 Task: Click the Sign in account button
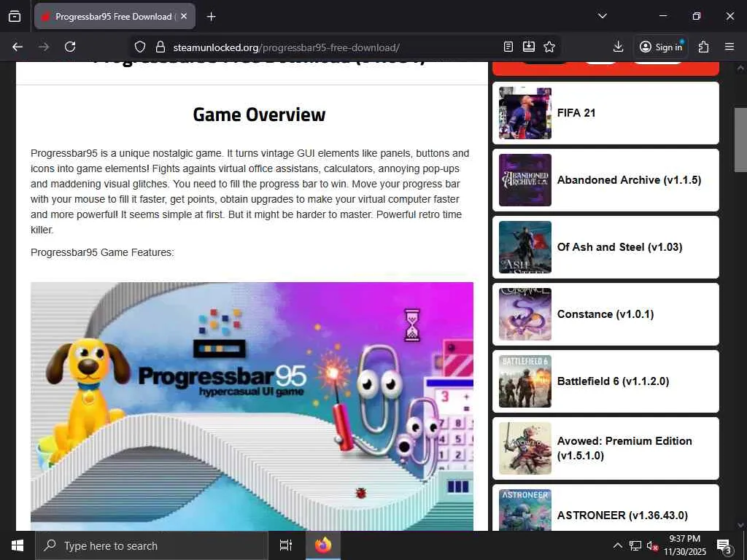point(661,47)
